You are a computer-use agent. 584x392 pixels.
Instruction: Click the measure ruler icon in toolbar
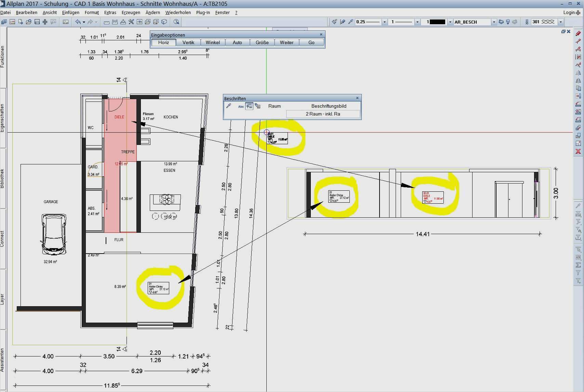click(107, 22)
